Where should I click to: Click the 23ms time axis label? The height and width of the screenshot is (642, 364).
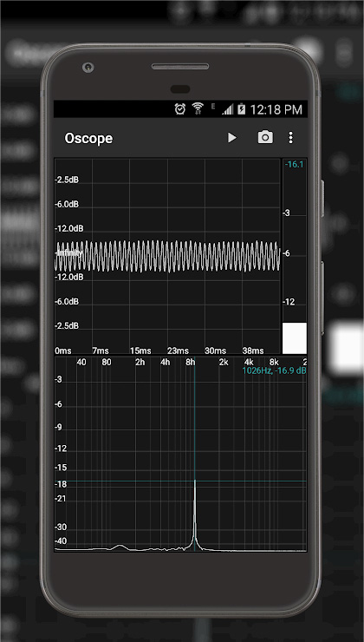pos(178,350)
